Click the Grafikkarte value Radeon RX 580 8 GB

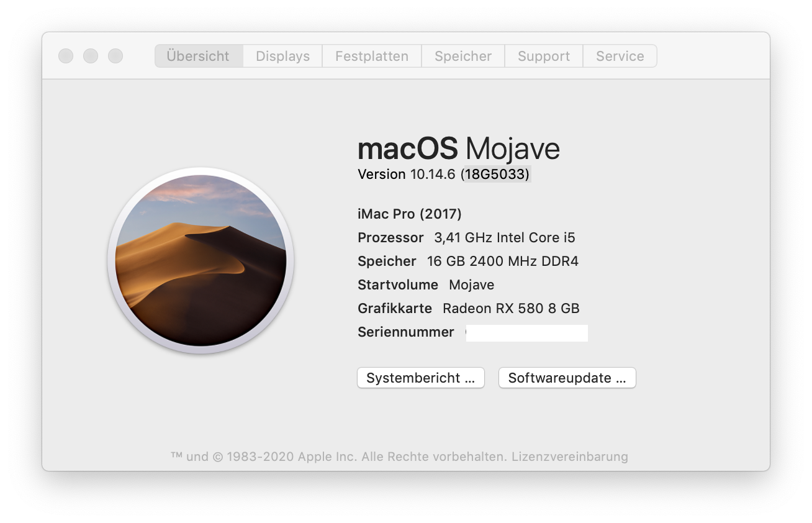(x=511, y=308)
